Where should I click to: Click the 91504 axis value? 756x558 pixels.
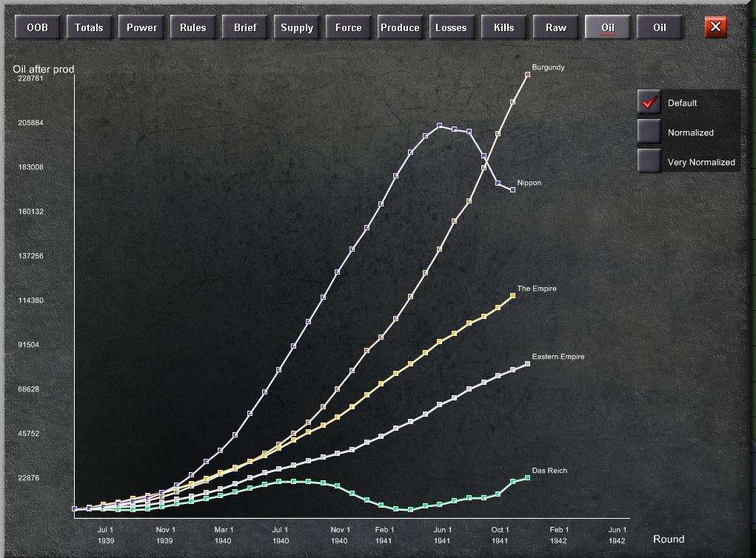click(28, 345)
